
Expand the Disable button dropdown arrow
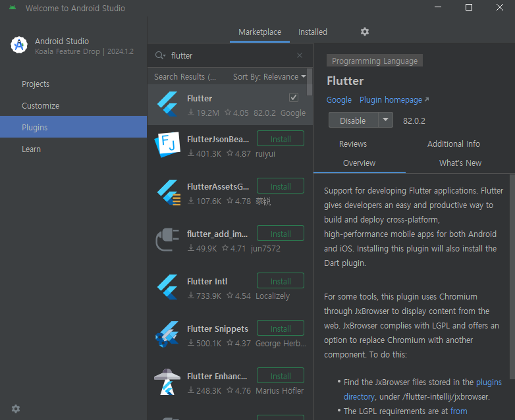[x=386, y=120]
